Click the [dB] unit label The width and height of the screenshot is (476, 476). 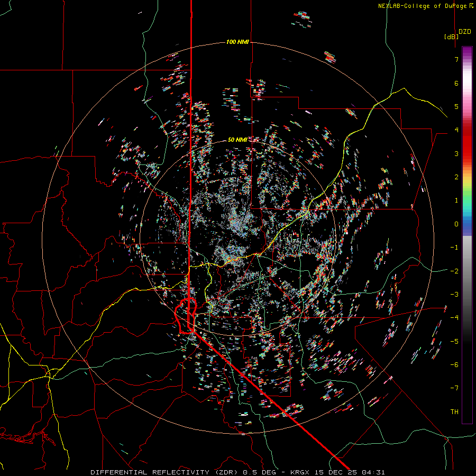coord(452,37)
